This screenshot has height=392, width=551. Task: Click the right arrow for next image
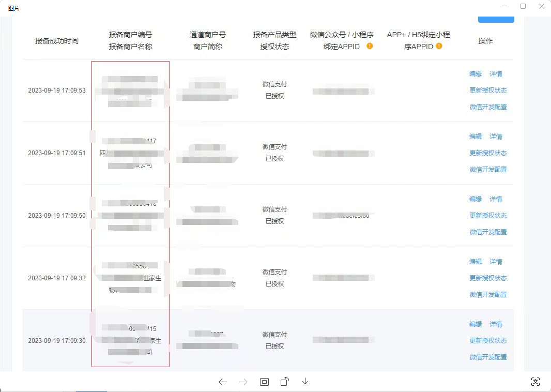[x=243, y=382]
